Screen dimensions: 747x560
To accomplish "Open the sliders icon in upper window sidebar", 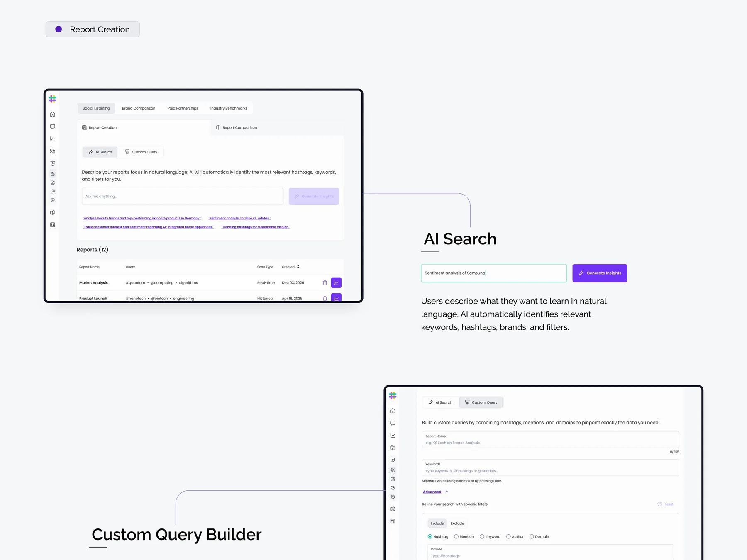I will 53,225.
